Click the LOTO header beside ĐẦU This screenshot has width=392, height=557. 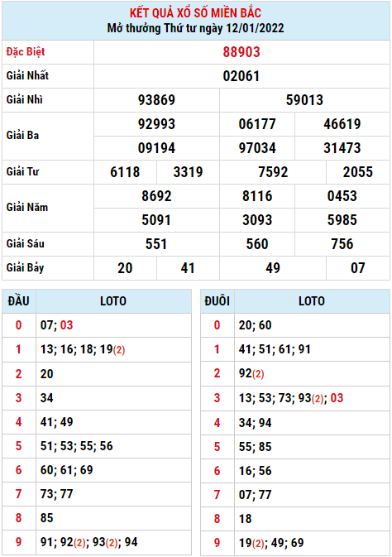click(113, 301)
